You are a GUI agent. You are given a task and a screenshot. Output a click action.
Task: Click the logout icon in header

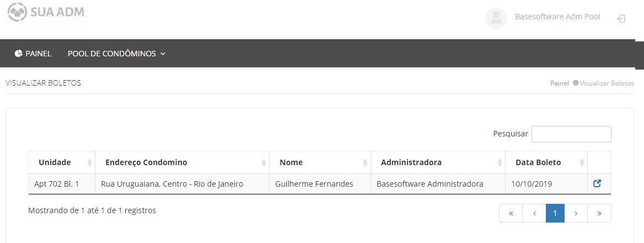click(621, 19)
